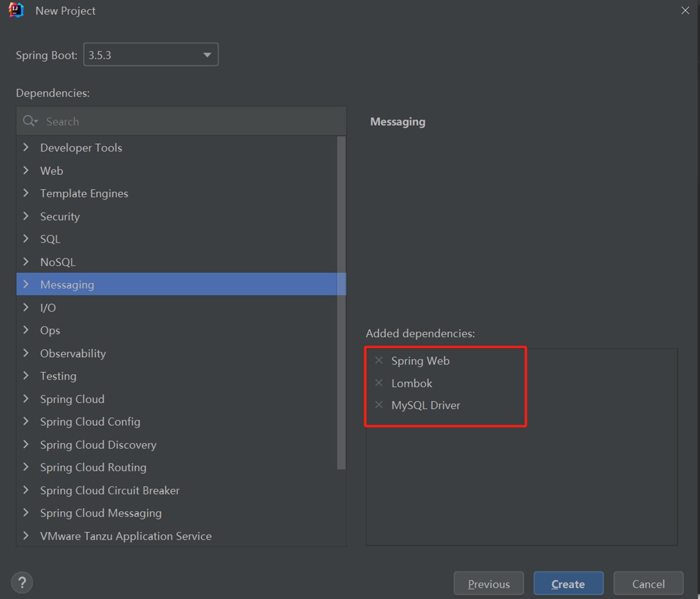Viewport: 700px width, 599px height.
Task: Expand the SQL category chevron
Action: pyautogui.click(x=26, y=239)
